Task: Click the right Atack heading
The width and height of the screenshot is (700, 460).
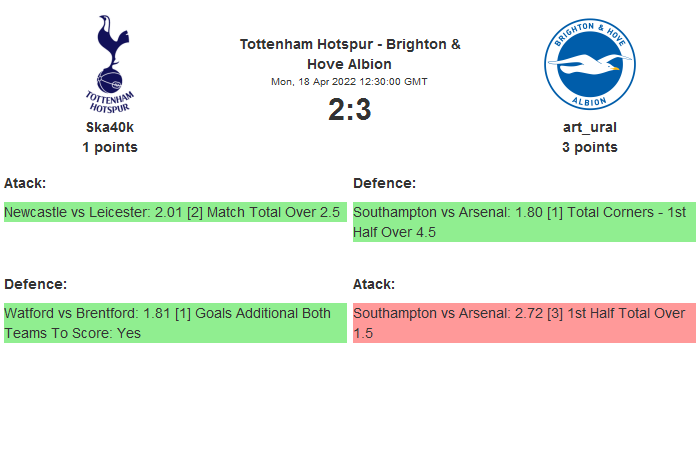Action: click(374, 284)
